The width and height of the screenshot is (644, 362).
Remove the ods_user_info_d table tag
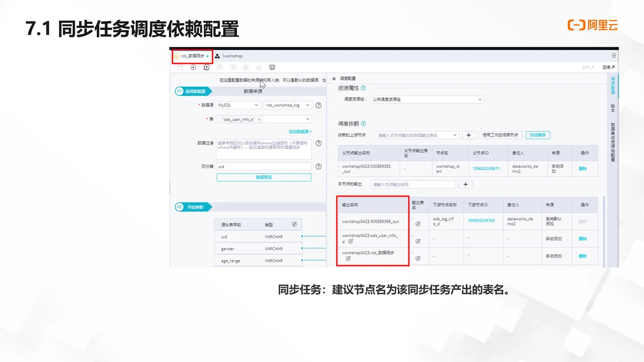point(259,119)
